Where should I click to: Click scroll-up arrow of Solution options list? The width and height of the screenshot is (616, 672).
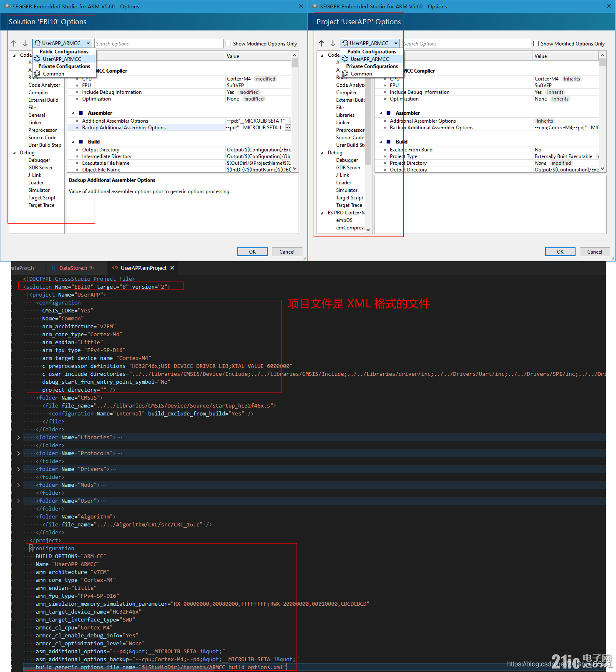[x=295, y=55]
